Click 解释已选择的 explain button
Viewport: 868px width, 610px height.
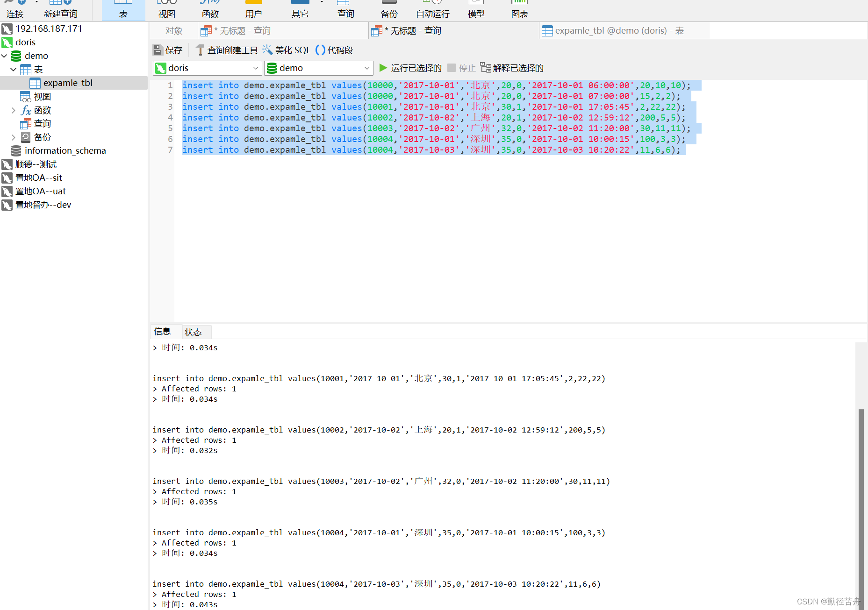(512, 68)
